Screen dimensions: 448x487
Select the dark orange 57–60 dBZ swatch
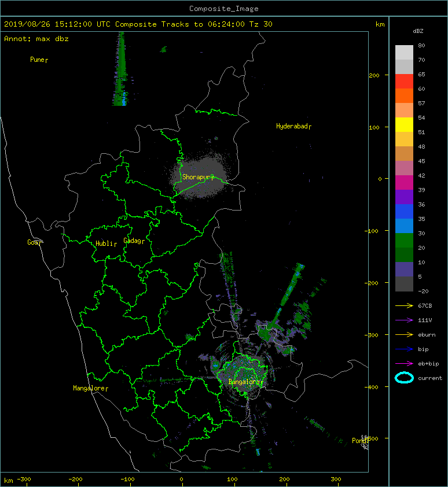click(404, 96)
